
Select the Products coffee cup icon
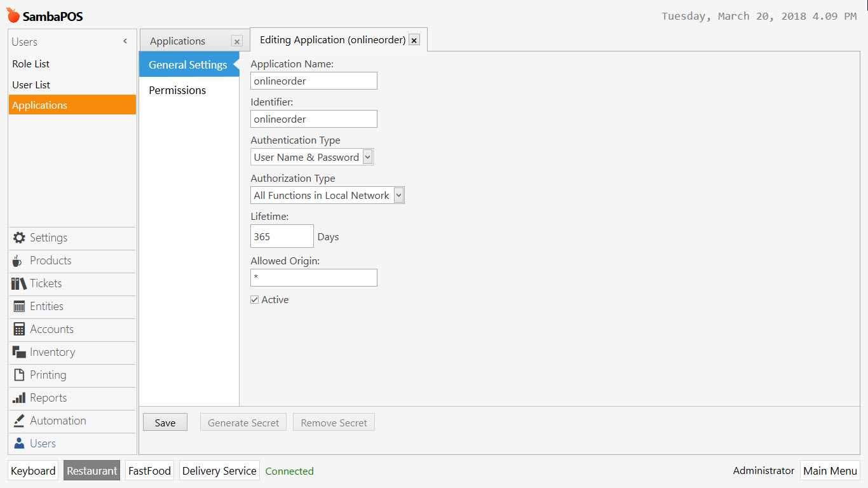coord(19,261)
